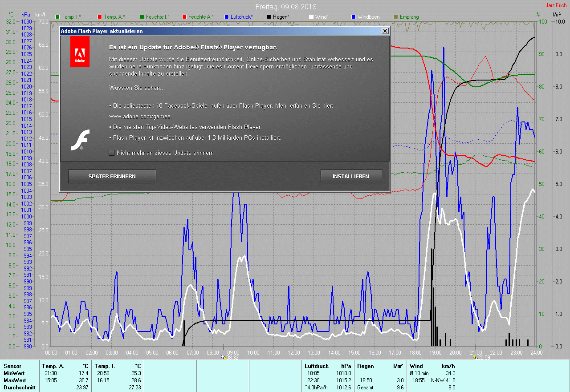Click the sunset marker at 20:59

[475, 357]
